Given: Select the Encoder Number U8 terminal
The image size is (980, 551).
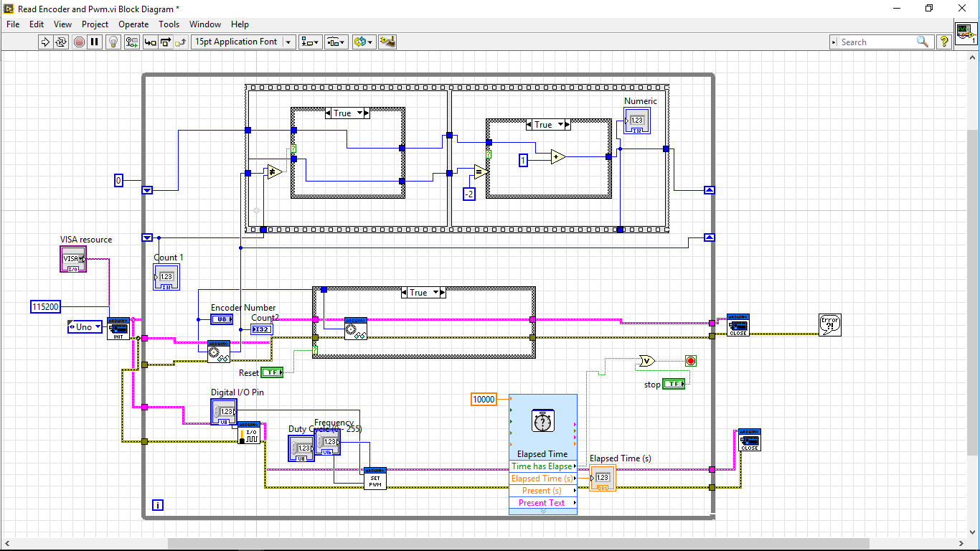Looking at the screenshot, I should [x=222, y=319].
